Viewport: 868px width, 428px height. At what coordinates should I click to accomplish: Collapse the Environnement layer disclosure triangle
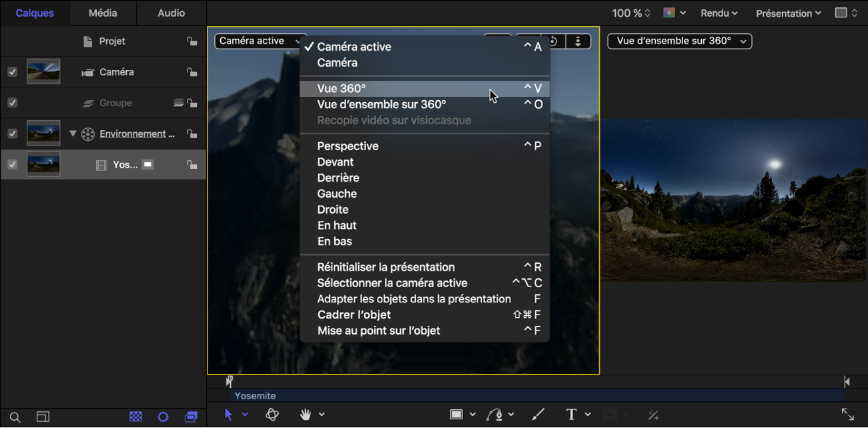coord(73,133)
